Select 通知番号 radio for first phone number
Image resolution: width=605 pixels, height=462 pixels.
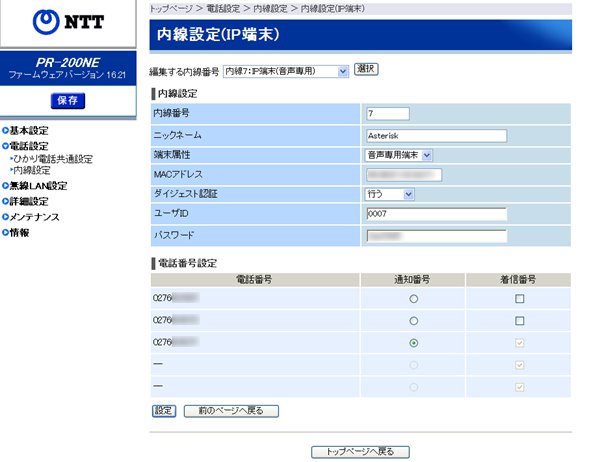[413, 299]
